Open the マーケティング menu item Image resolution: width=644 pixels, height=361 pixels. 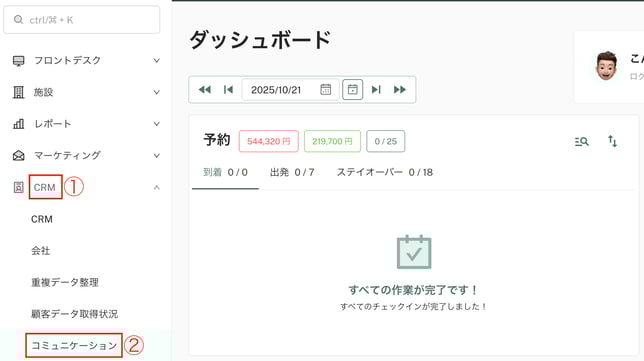tap(67, 155)
